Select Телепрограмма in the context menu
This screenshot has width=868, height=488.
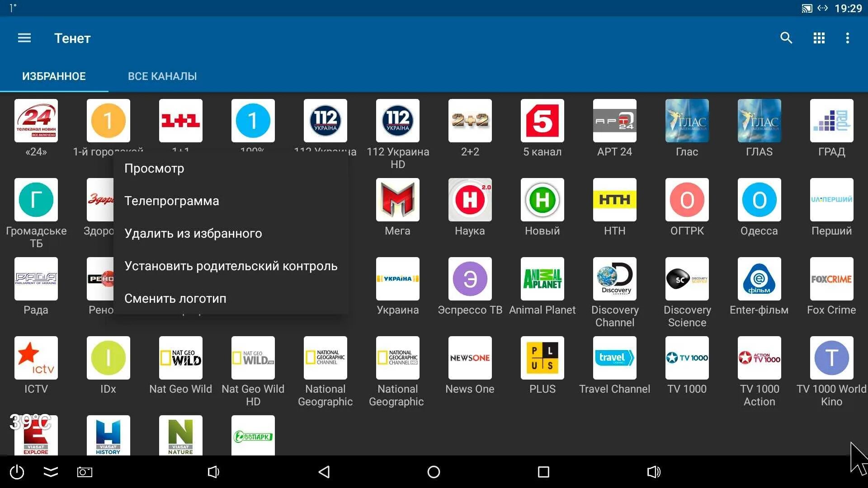[171, 201]
